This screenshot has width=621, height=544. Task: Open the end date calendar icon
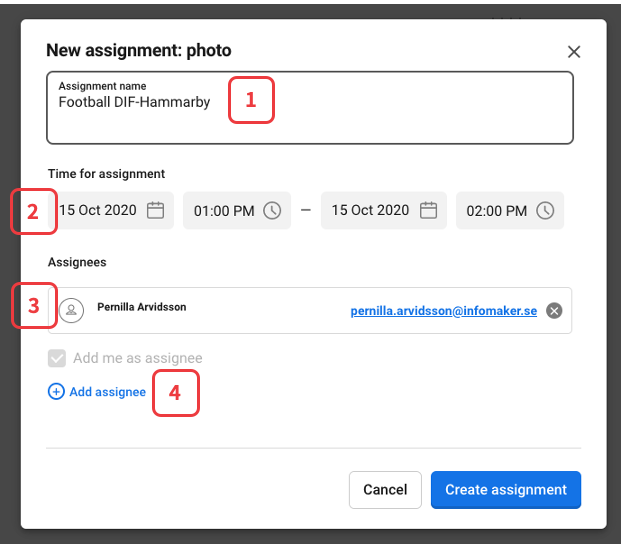coord(428,211)
